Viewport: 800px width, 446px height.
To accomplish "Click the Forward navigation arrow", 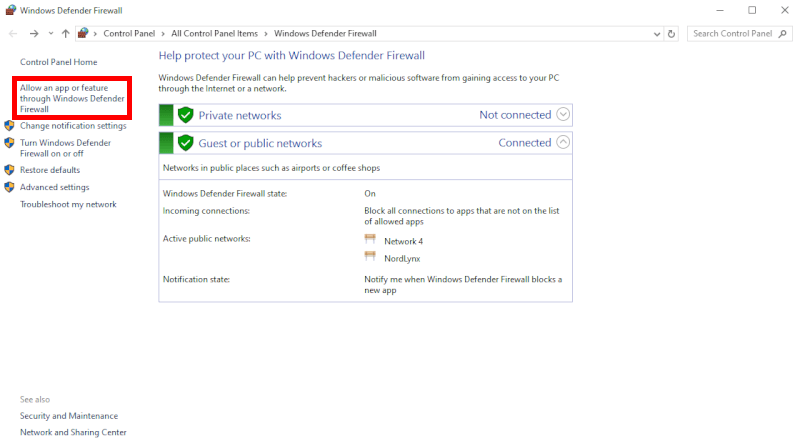I will click(34, 34).
